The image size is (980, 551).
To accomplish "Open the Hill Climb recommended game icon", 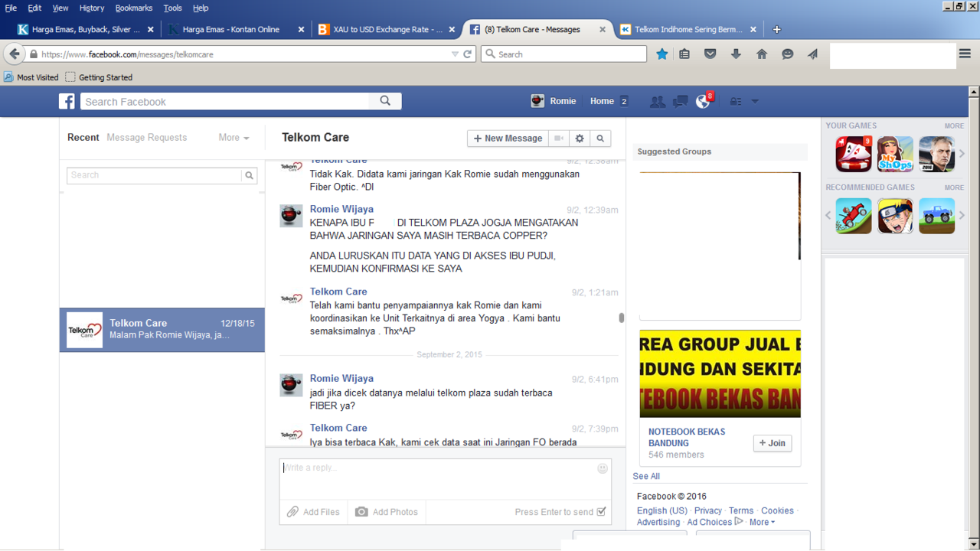I will pos(854,216).
